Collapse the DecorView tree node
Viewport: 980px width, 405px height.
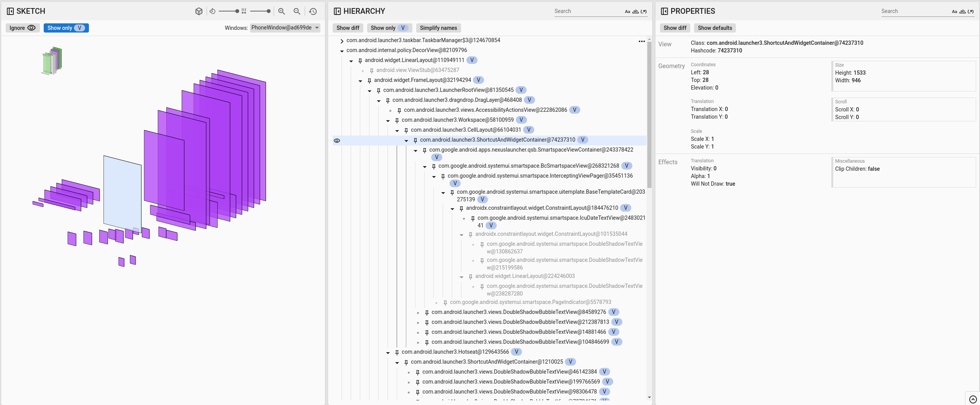coord(341,51)
